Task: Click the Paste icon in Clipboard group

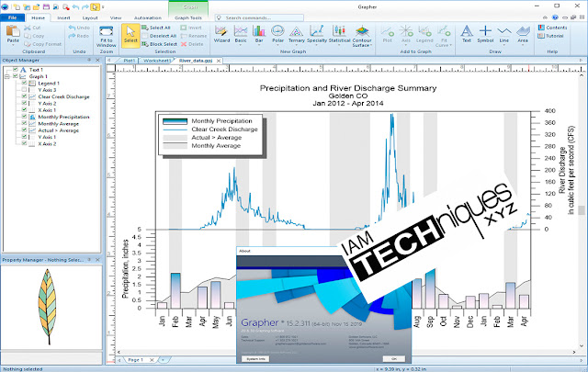Action: coord(13,30)
